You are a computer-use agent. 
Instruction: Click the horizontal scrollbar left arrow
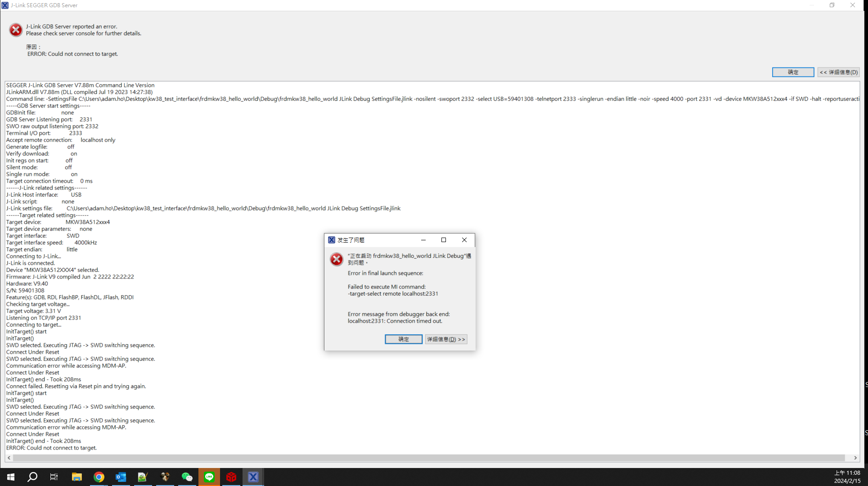9,458
